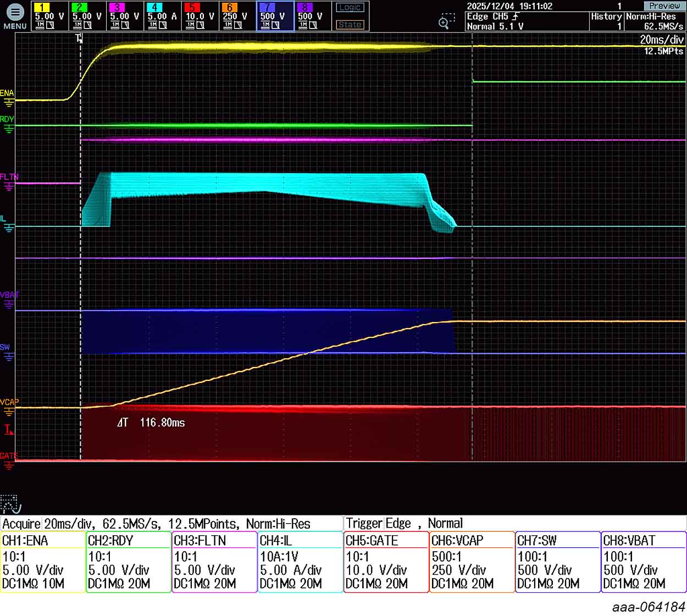Open the CH4:IL channel info box
This screenshot has height=616, width=687.
point(300,562)
